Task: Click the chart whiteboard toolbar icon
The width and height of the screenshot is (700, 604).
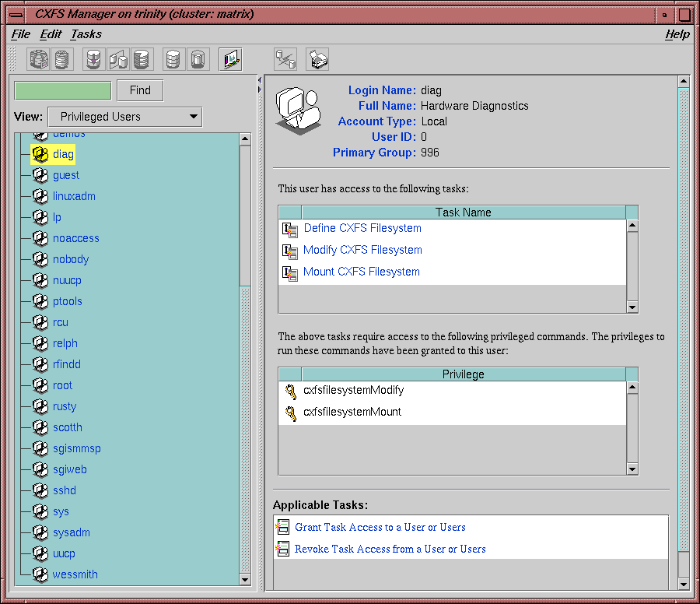Action: (231, 59)
